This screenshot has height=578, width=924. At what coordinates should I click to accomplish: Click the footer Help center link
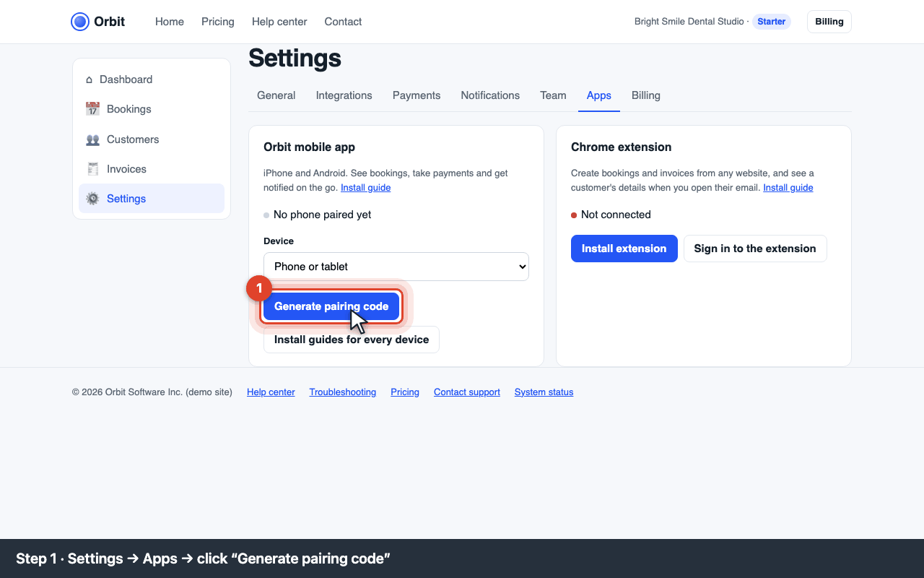[x=271, y=392]
